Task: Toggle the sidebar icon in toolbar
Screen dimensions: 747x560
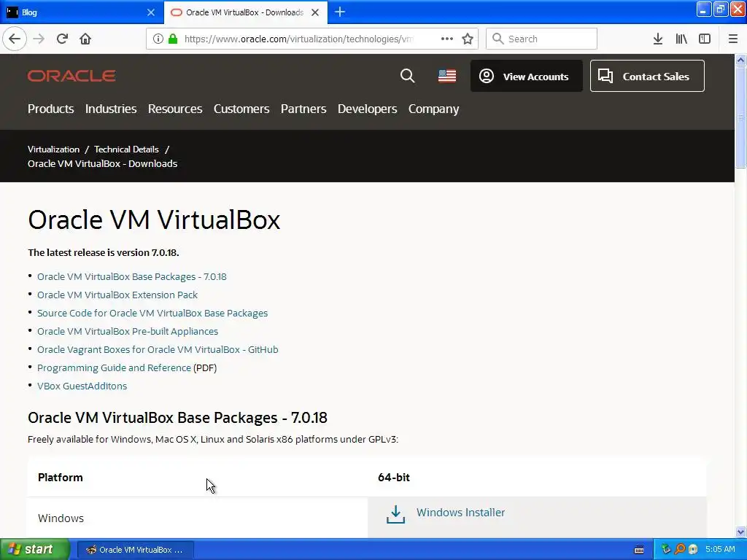Action: point(705,39)
